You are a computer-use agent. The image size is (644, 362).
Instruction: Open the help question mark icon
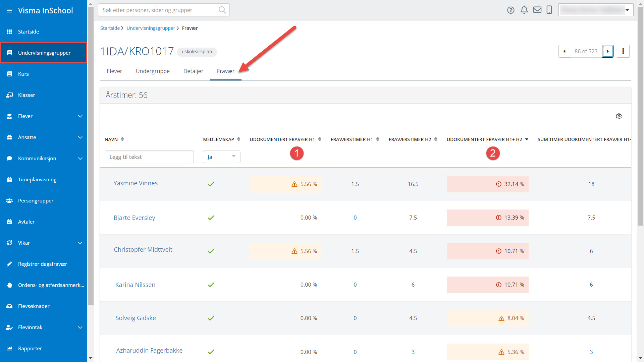pyautogui.click(x=511, y=10)
